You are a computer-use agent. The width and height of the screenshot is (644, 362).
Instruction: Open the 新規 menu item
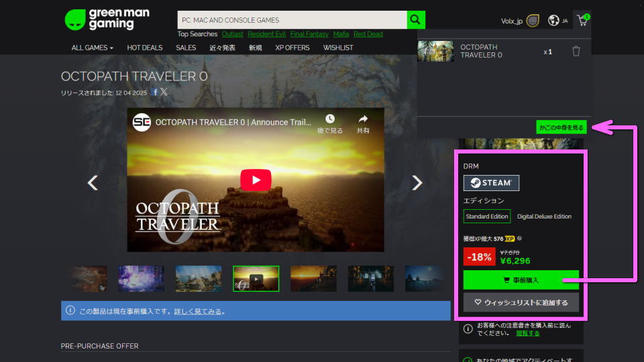255,48
